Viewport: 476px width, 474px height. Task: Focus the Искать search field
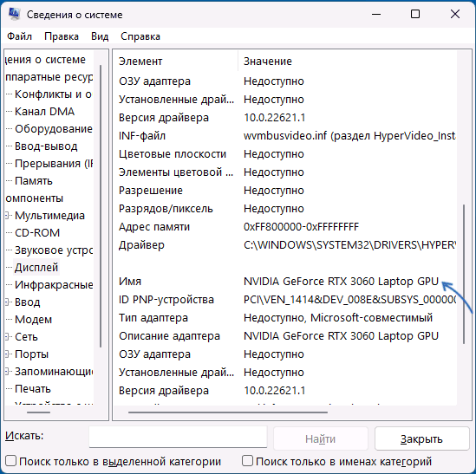[178, 437]
